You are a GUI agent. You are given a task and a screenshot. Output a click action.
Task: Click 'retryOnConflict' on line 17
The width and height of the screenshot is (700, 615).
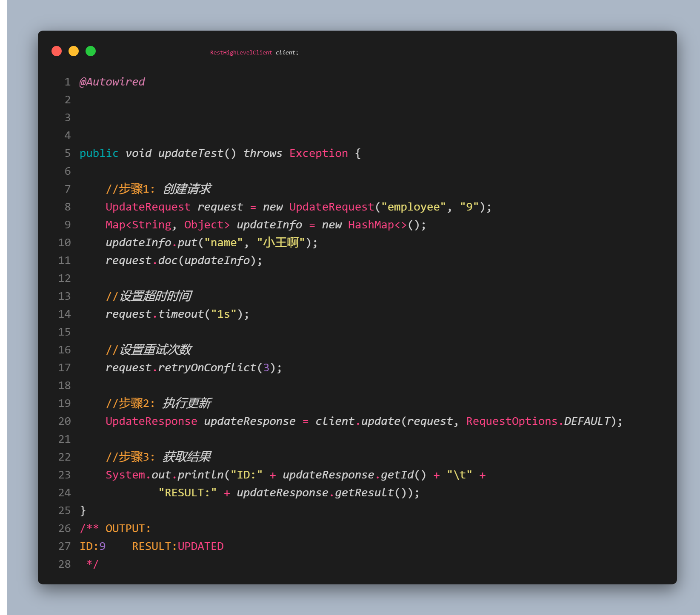[x=207, y=367]
